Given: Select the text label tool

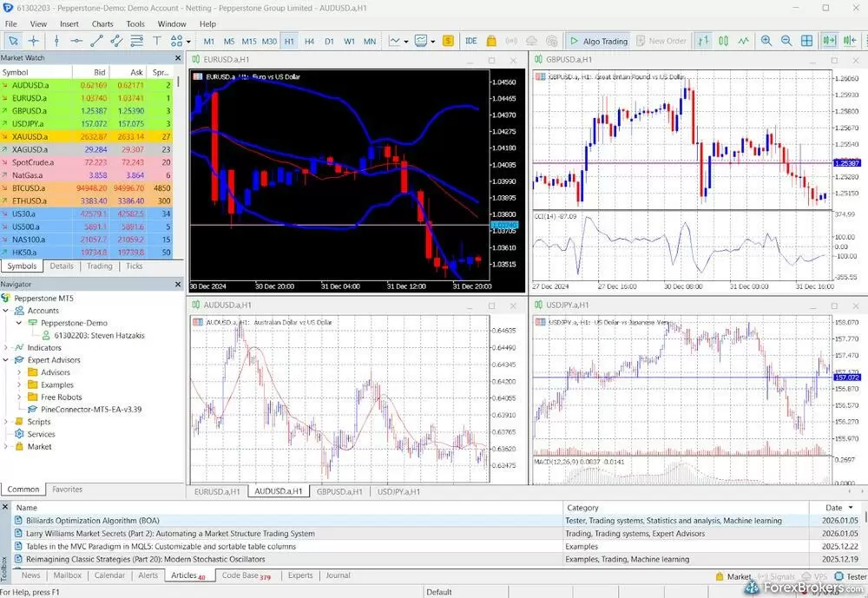Looking at the screenshot, I should tap(157, 40).
